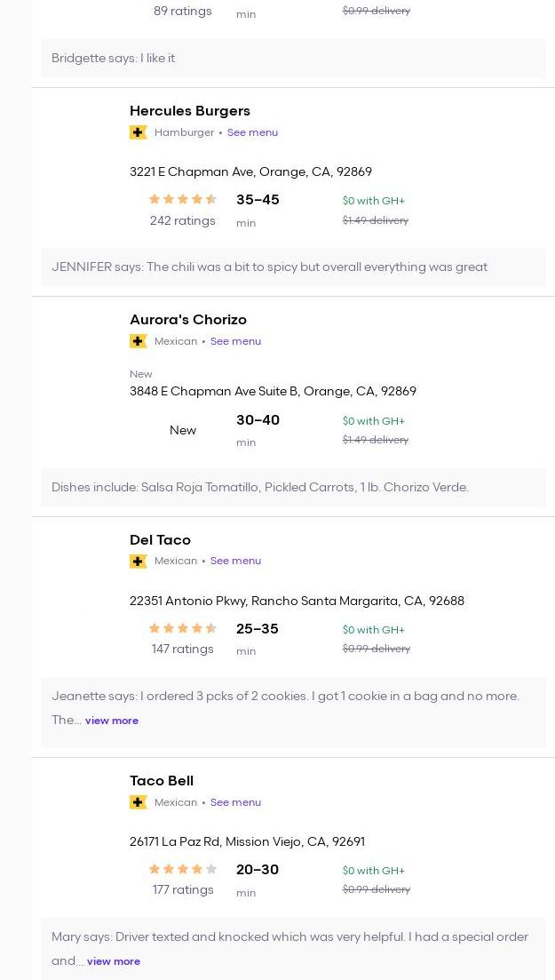Click GH+ badge icon for Taco Bell
Viewport: 555px width, 980px height.
[138, 802]
